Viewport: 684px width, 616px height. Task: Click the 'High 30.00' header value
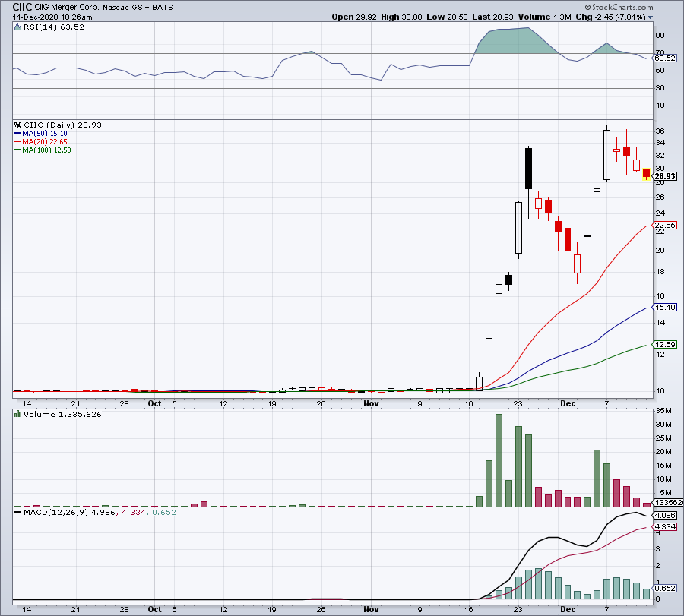[401, 17]
